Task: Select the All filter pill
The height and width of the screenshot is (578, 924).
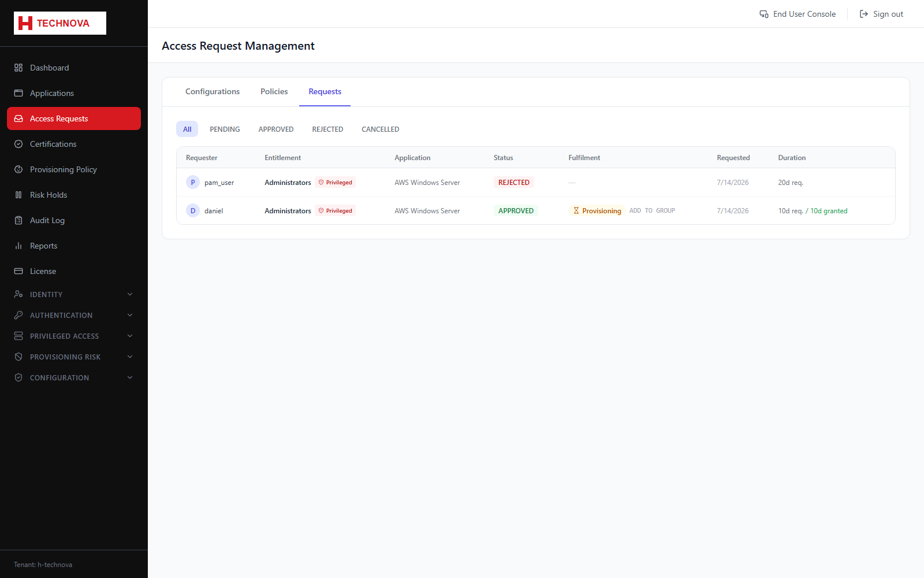Action: 187,129
